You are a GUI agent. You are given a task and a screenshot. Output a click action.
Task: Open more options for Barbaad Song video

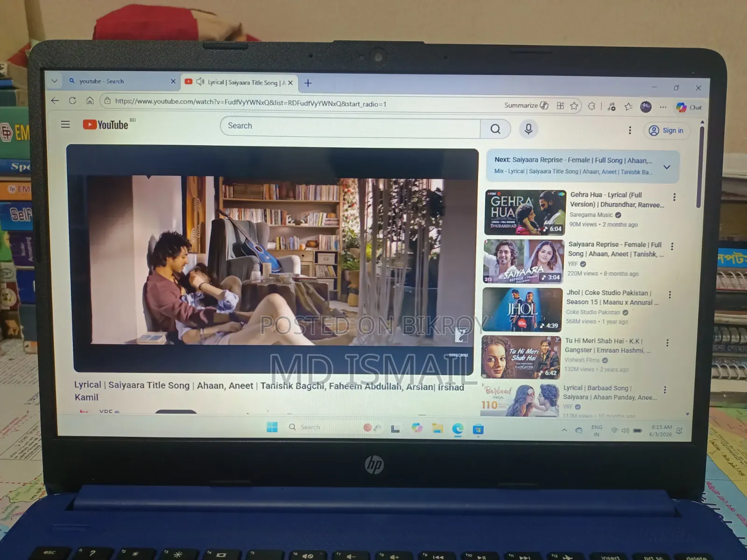click(x=665, y=390)
